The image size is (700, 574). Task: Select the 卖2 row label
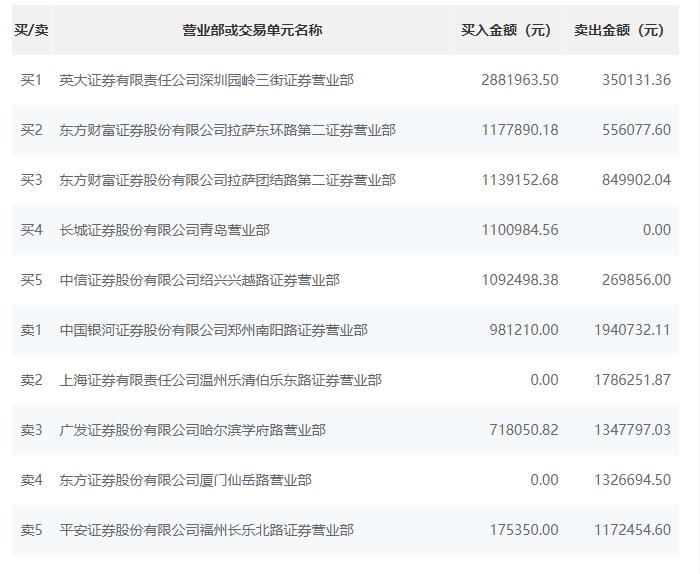(x=31, y=380)
